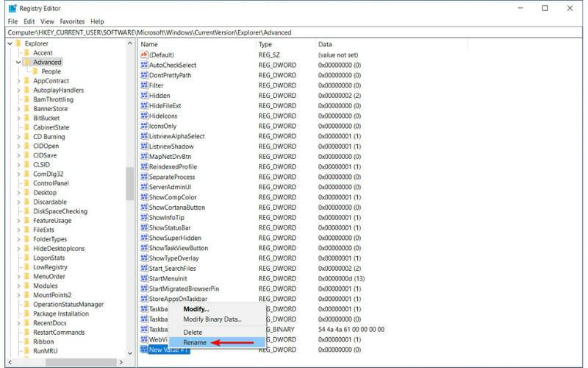Click the AutoCheckSelect DWORD icon
Viewport: 588px width, 368px height.
coord(144,65)
